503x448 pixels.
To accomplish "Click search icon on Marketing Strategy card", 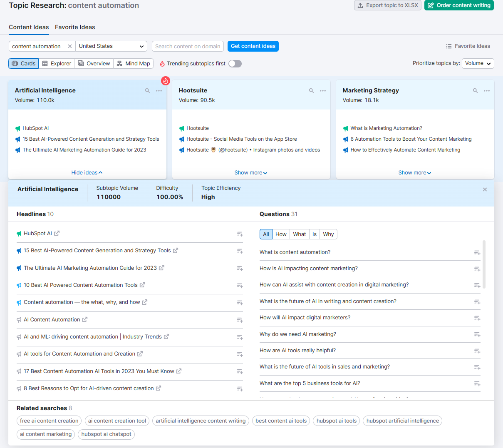I will (475, 91).
